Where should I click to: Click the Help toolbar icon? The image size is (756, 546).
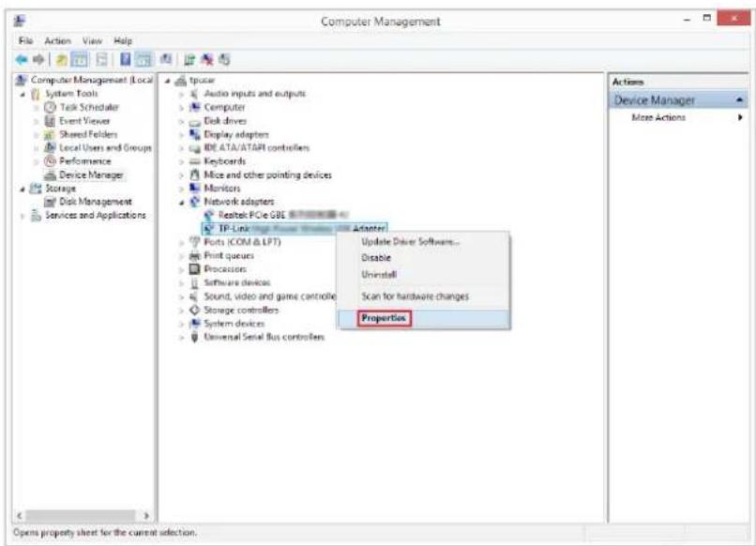click(125, 59)
